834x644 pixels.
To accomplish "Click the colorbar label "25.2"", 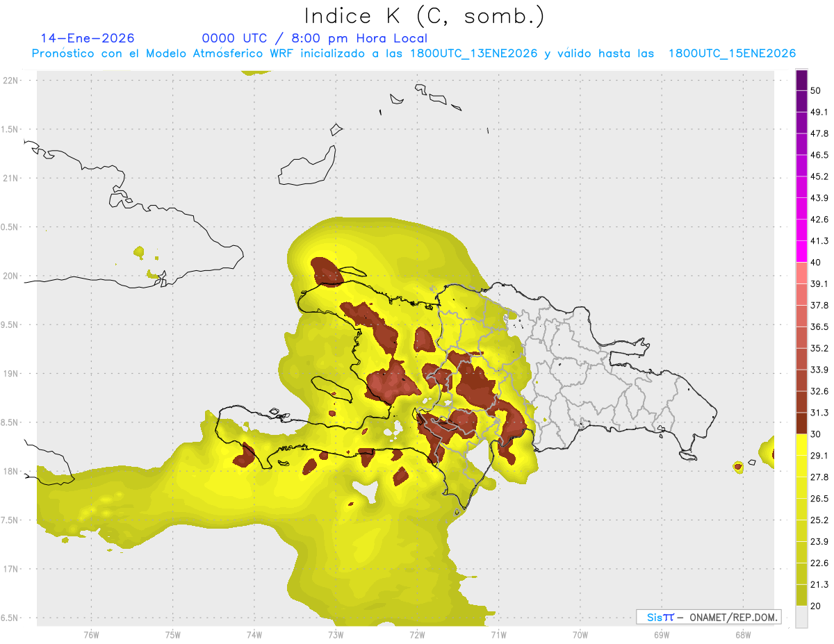I will pos(819,520).
